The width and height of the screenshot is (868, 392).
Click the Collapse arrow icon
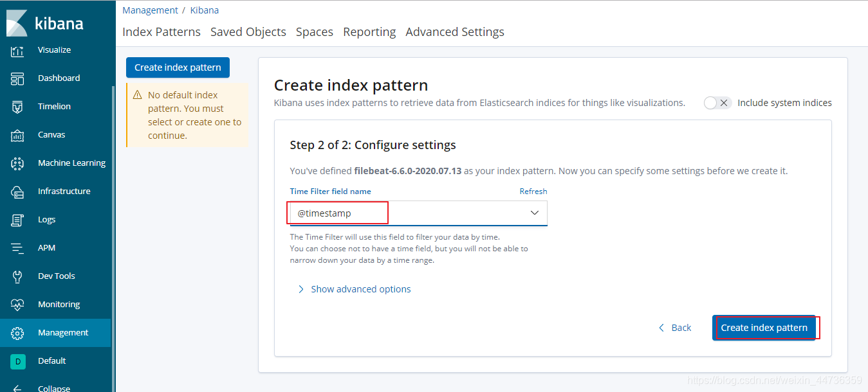coord(17,388)
